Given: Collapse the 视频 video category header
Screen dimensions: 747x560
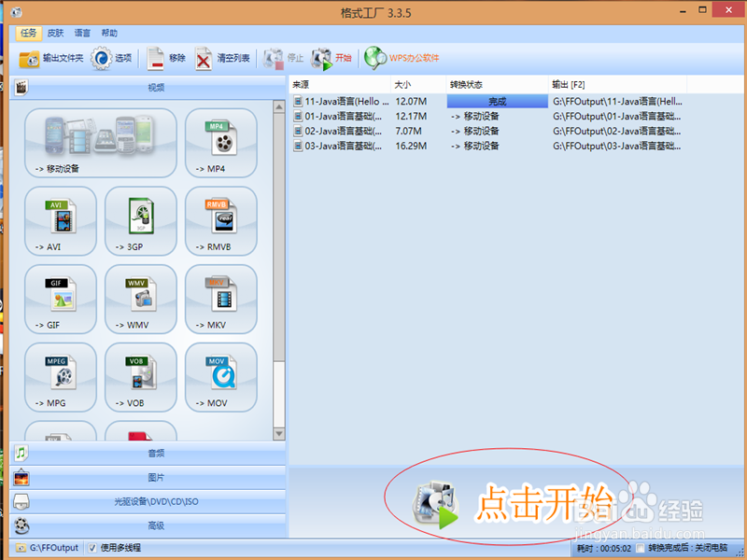Looking at the screenshot, I should click(148, 88).
